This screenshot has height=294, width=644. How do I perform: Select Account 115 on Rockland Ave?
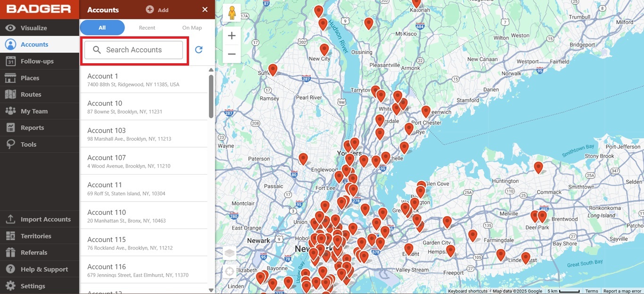tap(144, 243)
